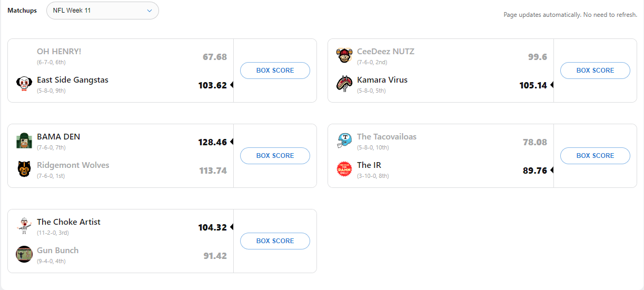The width and height of the screenshot is (644, 290).
Task: Click CeeDeez NUTZ monkey logo
Action: (x=344, y=55)
